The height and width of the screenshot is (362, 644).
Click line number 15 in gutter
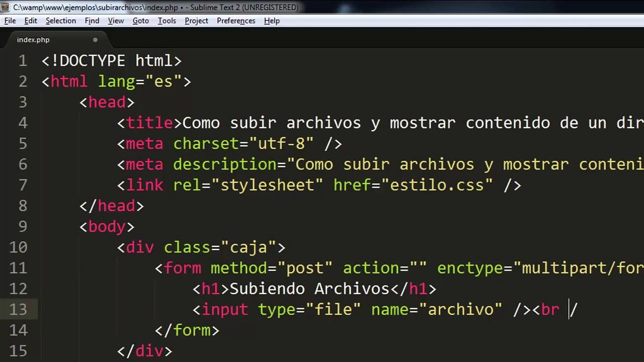(x=19, y=351)
